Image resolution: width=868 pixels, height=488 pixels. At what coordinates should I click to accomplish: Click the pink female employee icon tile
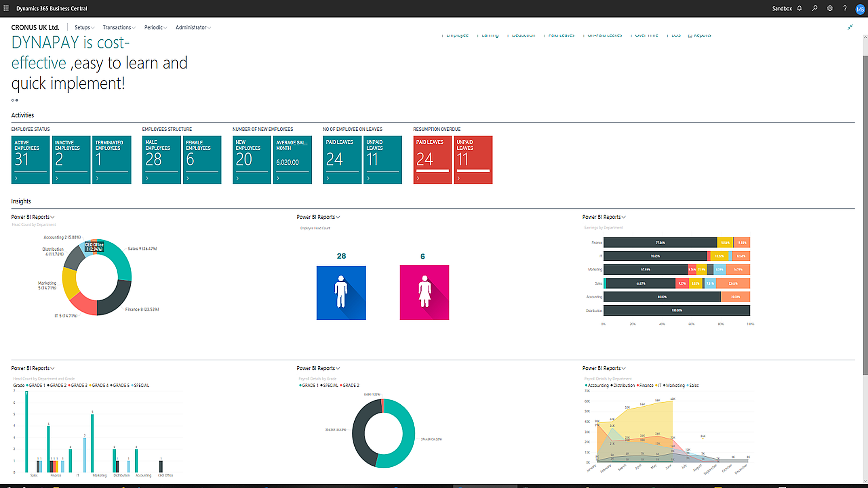424,292
